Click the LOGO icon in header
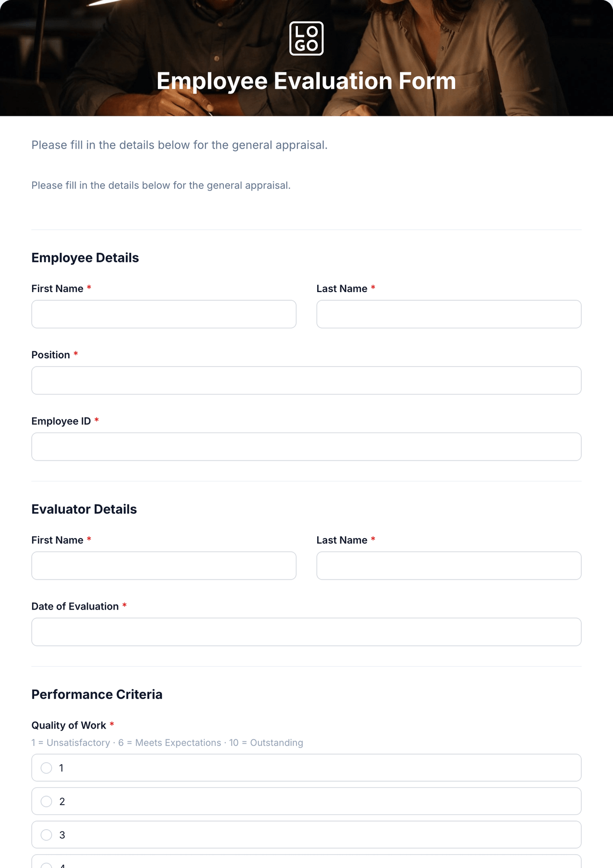613x868 pixels. click(x=306, y=38)
